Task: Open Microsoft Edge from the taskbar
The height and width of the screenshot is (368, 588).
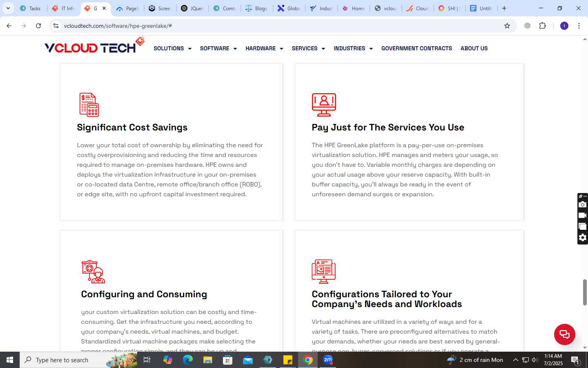Action: [x=188, y=360]
